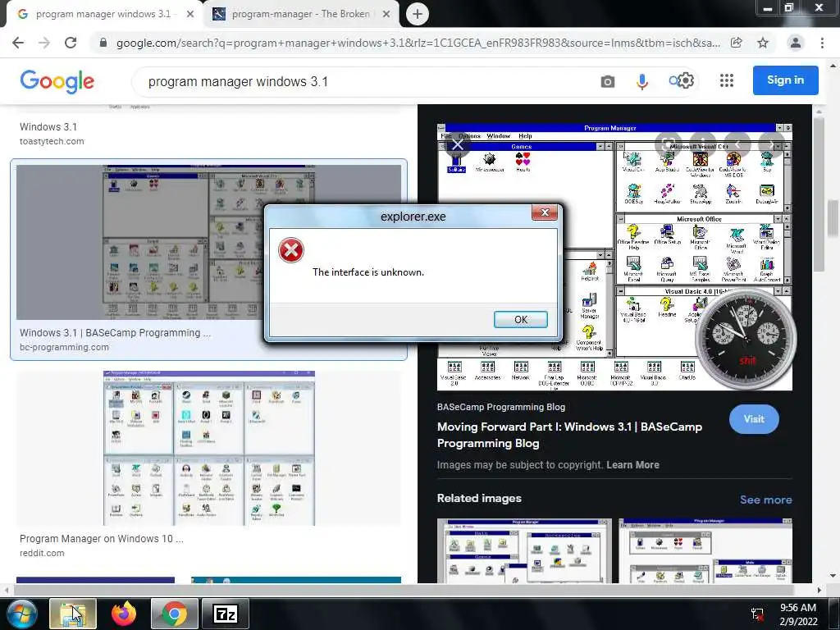Viewport: 840px width, 630px height.
Task: Select the BASeCamp Windows 3.1 result thumbnail
Action: [208, 242]
